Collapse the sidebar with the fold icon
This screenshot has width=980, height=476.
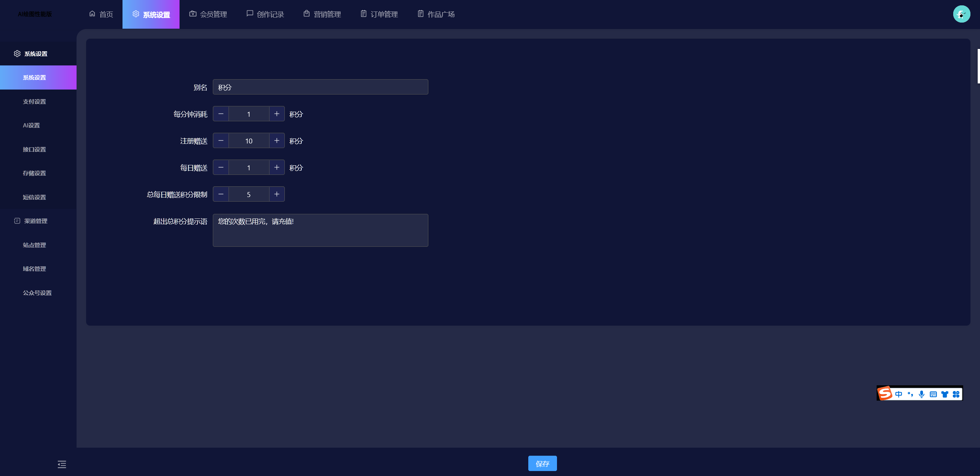(x=62, y=464)
